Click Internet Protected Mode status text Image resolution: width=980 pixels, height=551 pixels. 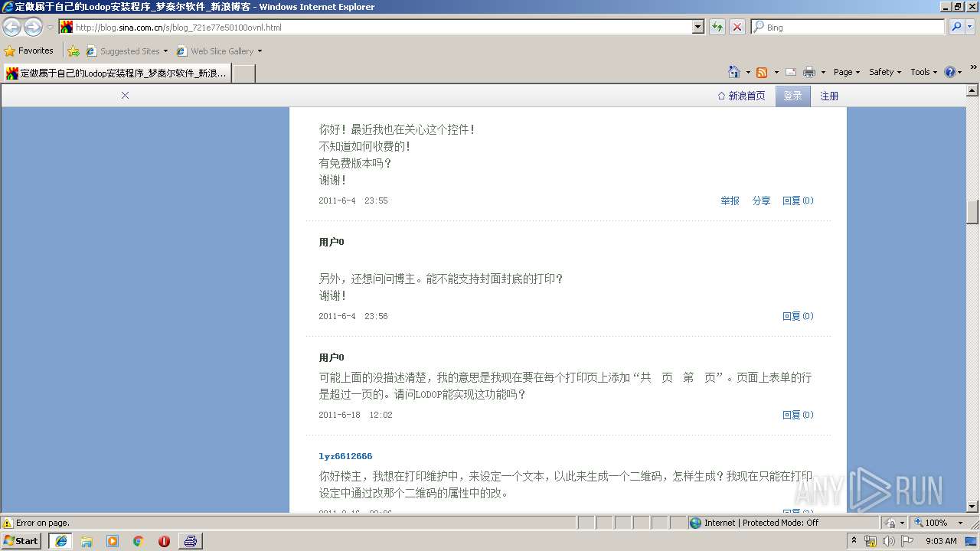pos(761,523)
